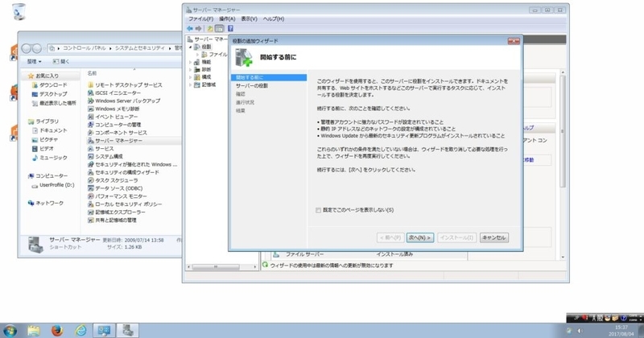The image size is (644, 338).
Task: Close the 役割の追加ウィザード dialog
Action: 514,41
